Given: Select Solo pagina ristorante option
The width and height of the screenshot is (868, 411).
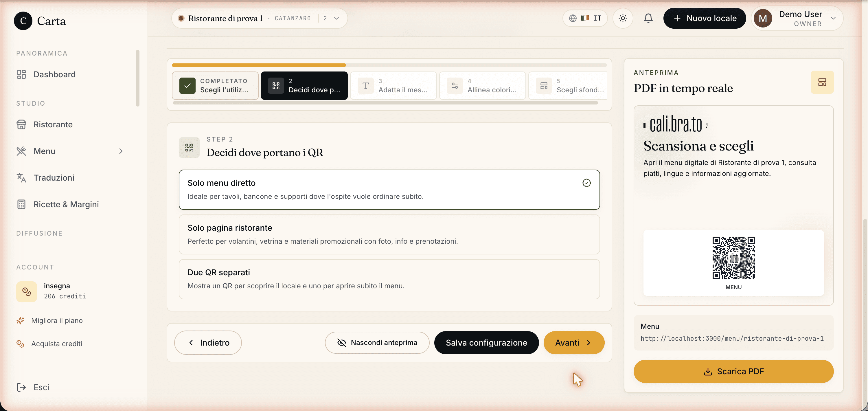Looking at the screenshot, I should pos(389,234).
